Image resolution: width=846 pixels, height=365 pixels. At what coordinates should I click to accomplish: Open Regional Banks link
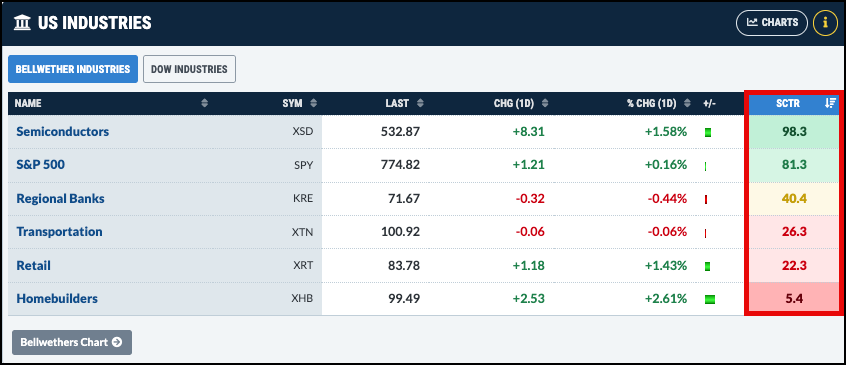pos(60,198)
